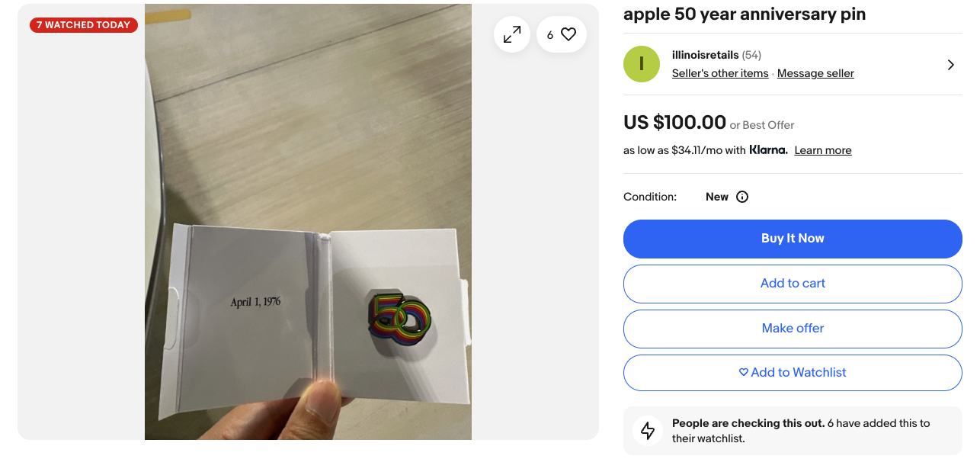980x459 pixels.
Task: Expand seller details with the right chevron
Action: pos(950,65)
